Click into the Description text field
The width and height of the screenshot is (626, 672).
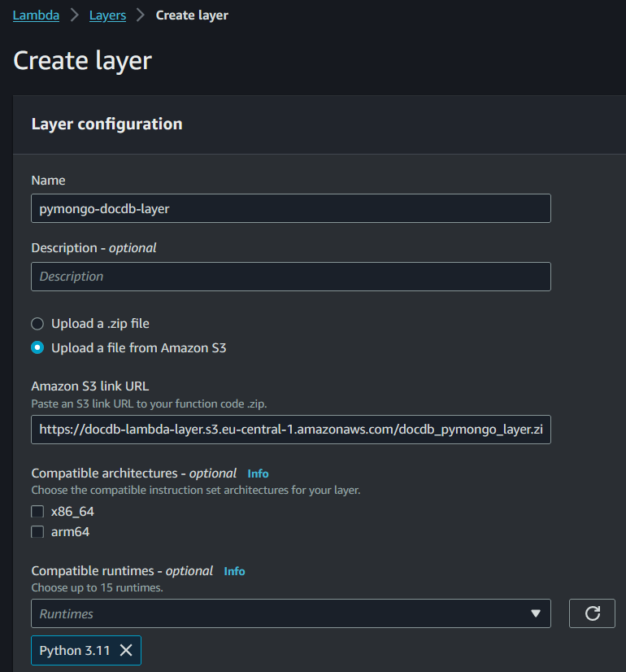pyautogui.click(x=291, y=277)
